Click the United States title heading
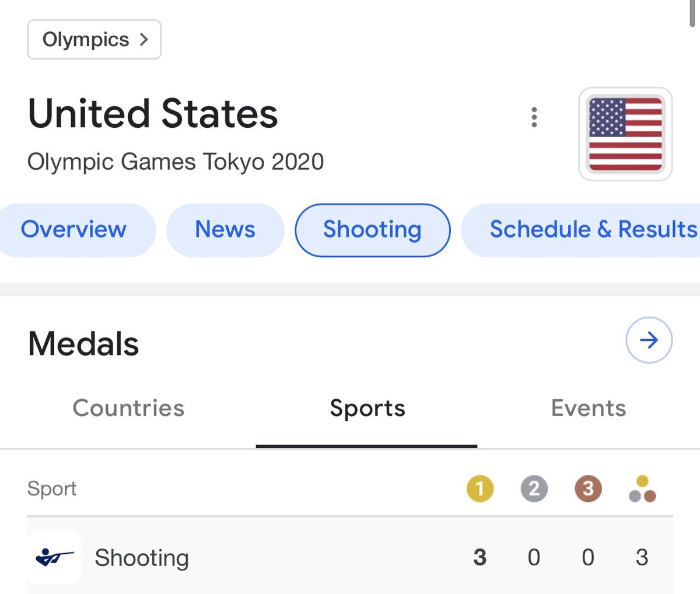 coord(153,113)
